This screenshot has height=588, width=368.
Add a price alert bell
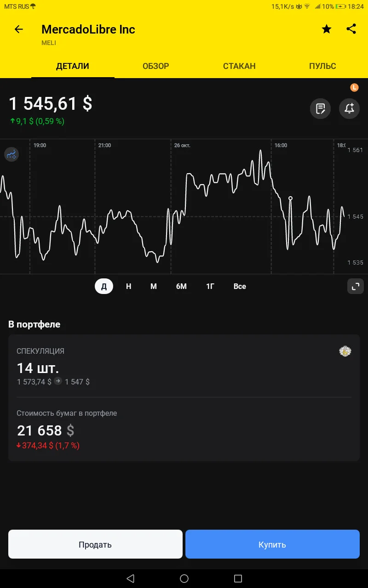(x=349, y=109)
